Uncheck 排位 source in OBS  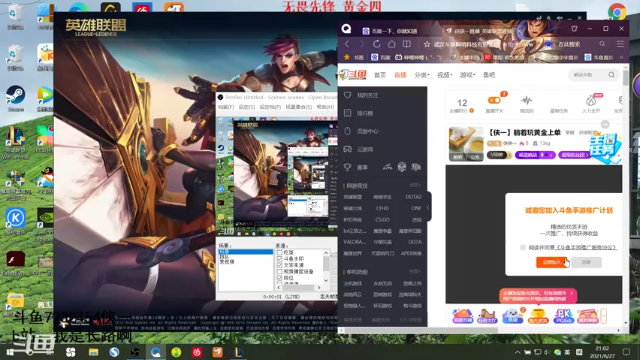pos(280,278)
